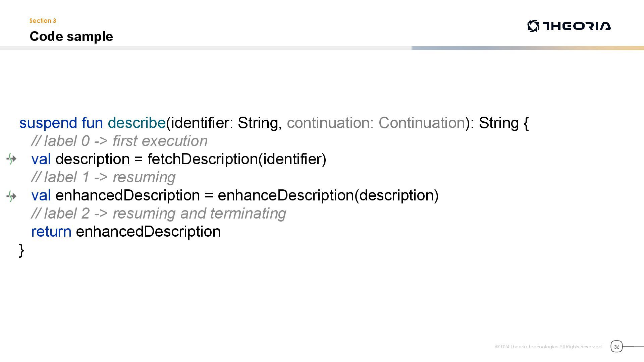Click the page number 36 badge

[x=616, y=347]
